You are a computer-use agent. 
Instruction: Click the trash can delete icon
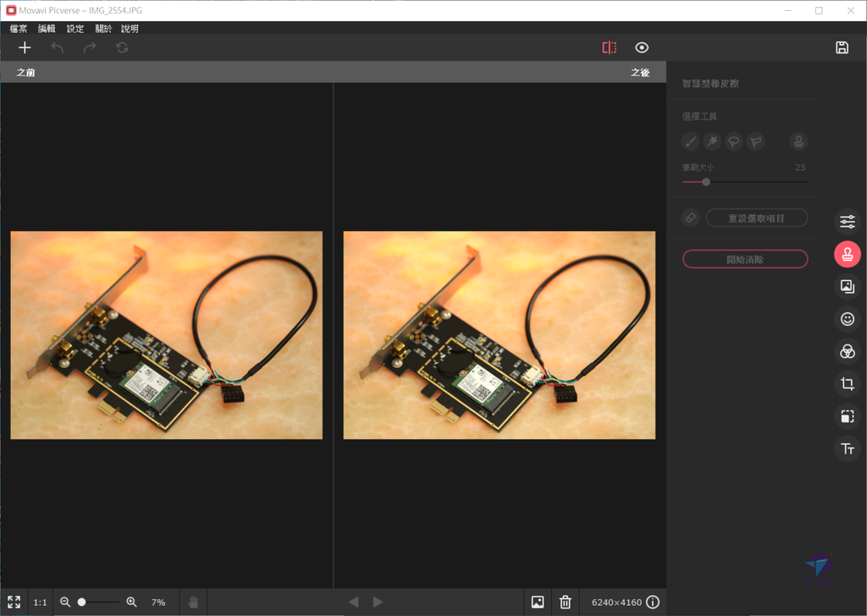pyautogui.click(x=565, y=602)
